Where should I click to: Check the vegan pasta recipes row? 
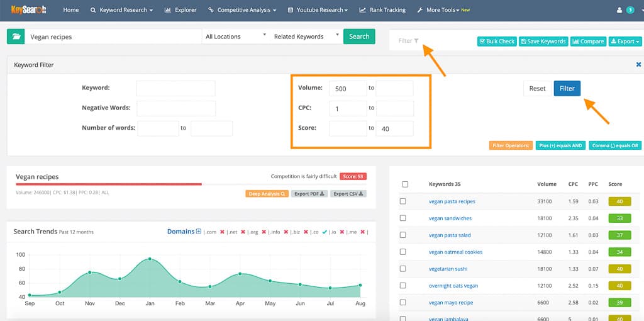coord(403,201)
